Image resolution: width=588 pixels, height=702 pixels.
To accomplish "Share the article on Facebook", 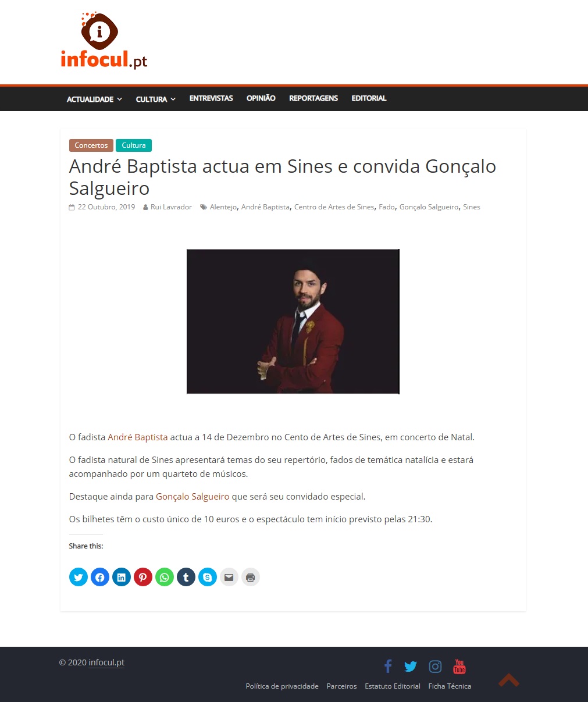I will click(x=100, y=577).
